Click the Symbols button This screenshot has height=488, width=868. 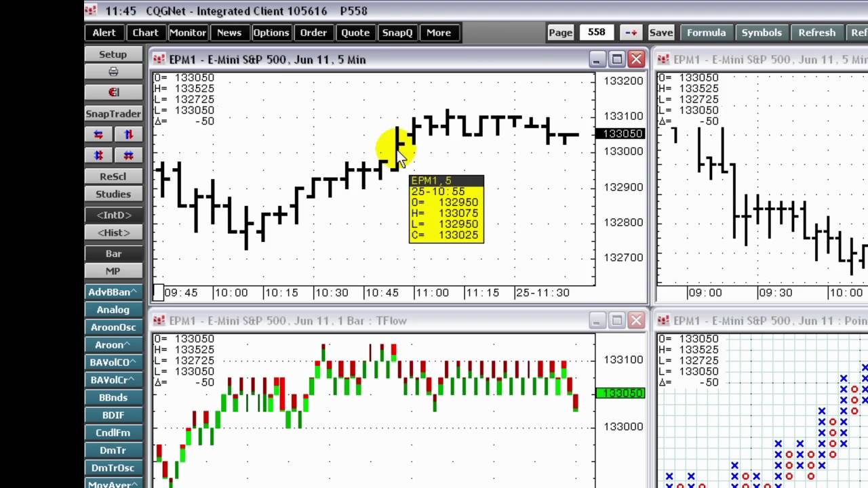[762, 33]
